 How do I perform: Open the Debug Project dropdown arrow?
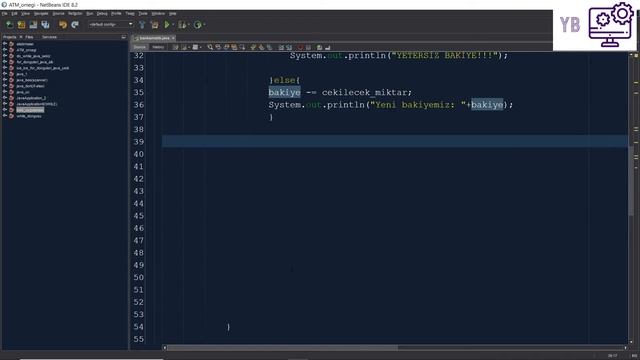[x=188, y=25]
